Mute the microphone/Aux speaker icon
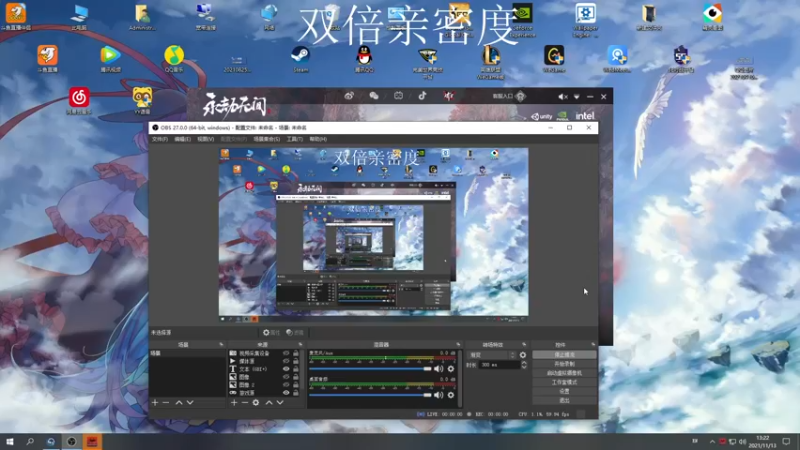Screen dimensions: 800x450 [x=438, y=368]
